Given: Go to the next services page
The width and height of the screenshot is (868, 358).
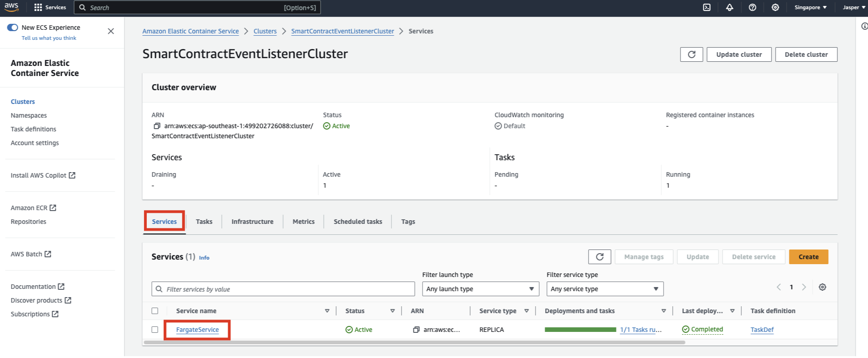Looking at the screenshot, I should (x=804, y=287).
